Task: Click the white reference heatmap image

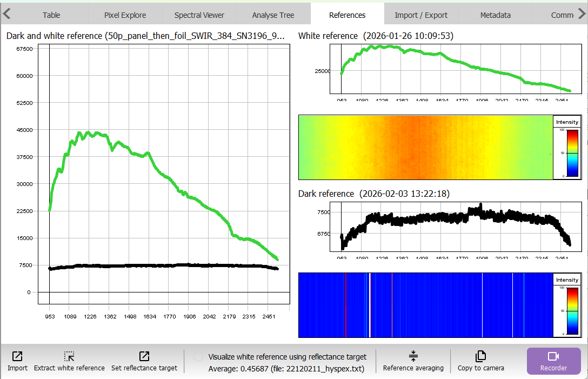Action: pos(425,147)
